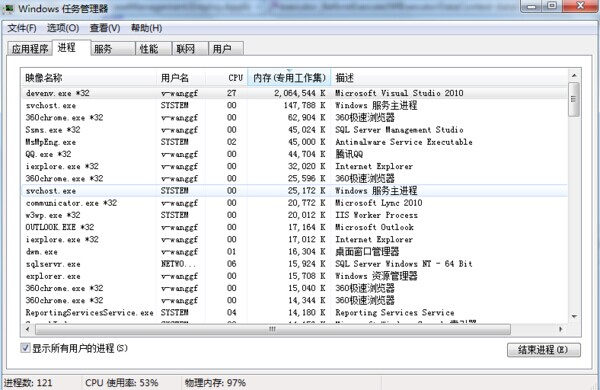
Task: Select the QQ.exe *32 process
Action: [x=295, y=154]
